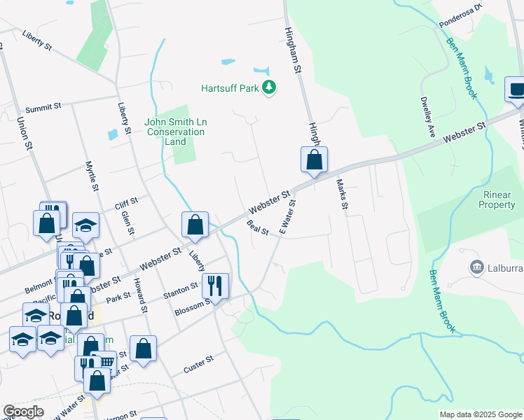524x420 pixels.
Task: Click shopping bag marker left of Custer St
Action: (143, 350)
